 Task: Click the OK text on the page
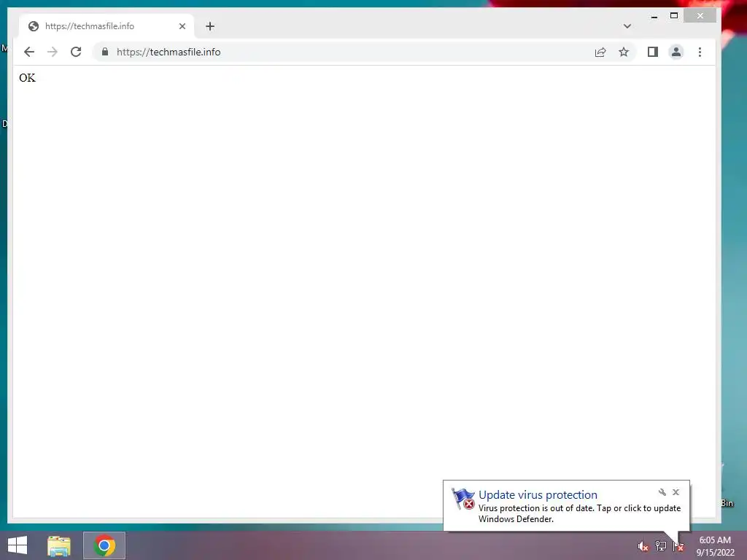click(x=27, y=77)
